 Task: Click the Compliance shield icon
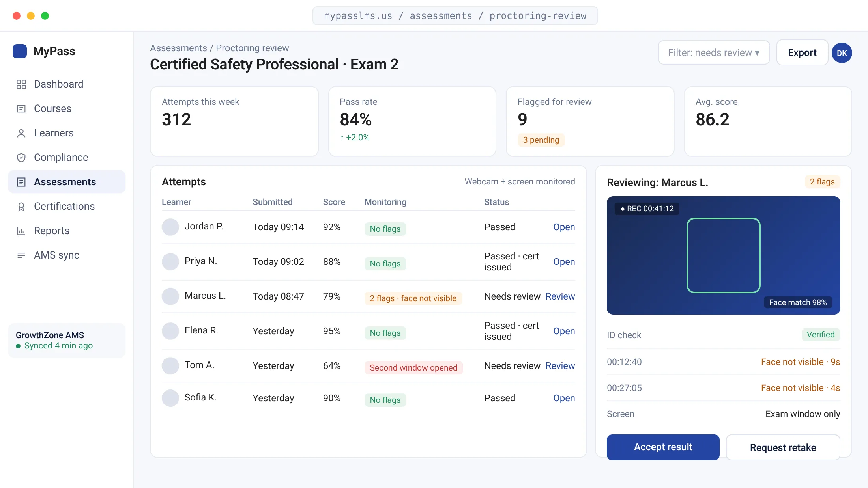[x=21, y=158]
